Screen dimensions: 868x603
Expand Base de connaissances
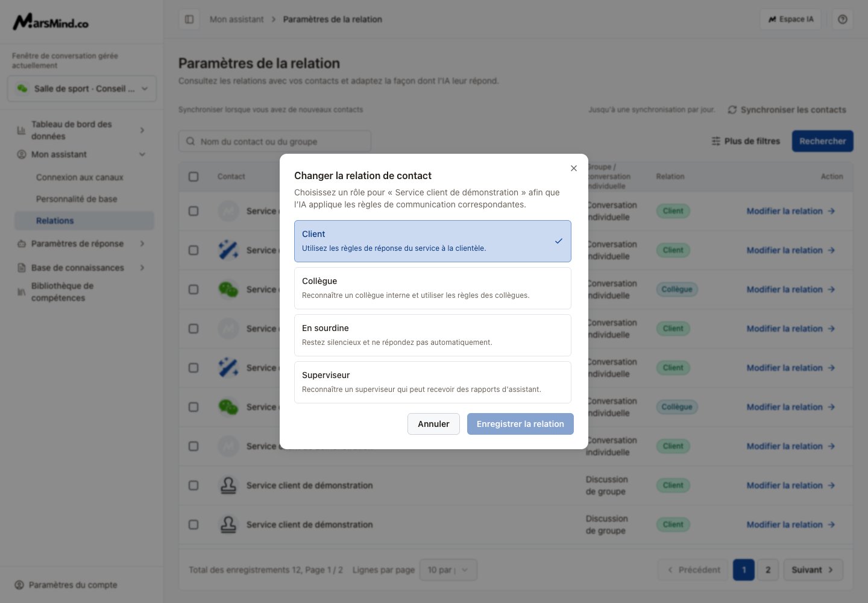pos(82,268)
